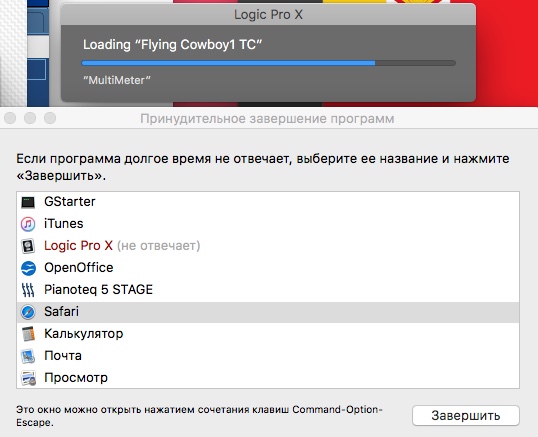The height and width of the screenshot is (437, 538).
Task: Click the Просмотр app icon
Action: click(x=28, y=378)
